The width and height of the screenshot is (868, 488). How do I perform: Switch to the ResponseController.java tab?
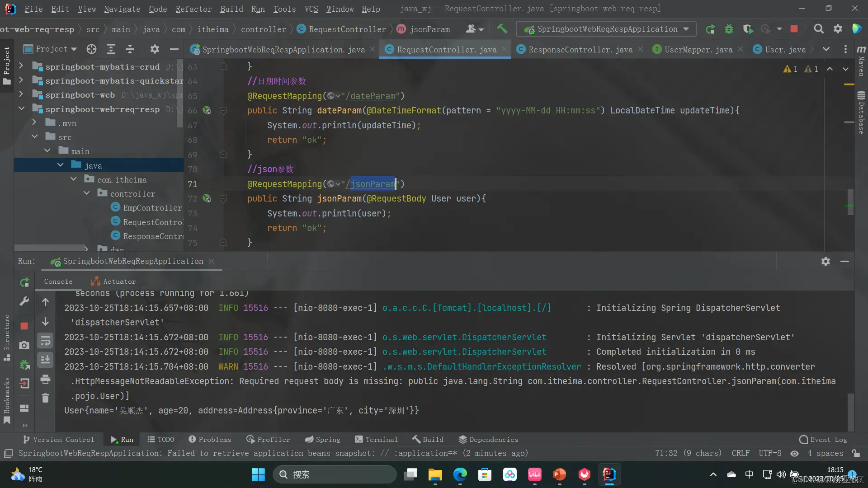pos(580,49)
